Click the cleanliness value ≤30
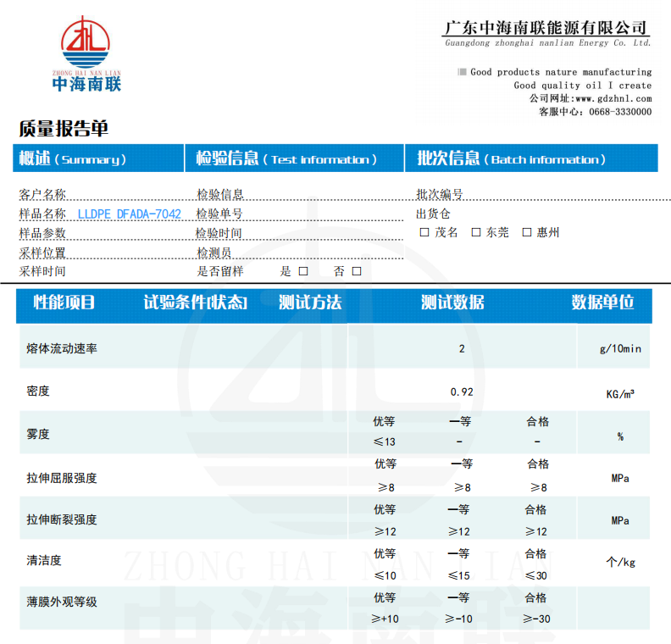This screenshot has height=644, width=671. (536, 576)
